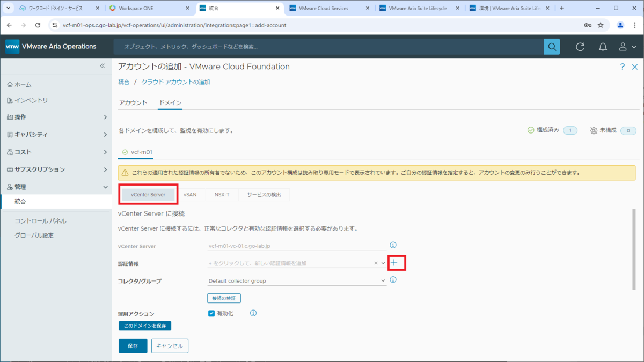
Task: Click the 構成済み check status icon
Action: [x=531, y=130]
